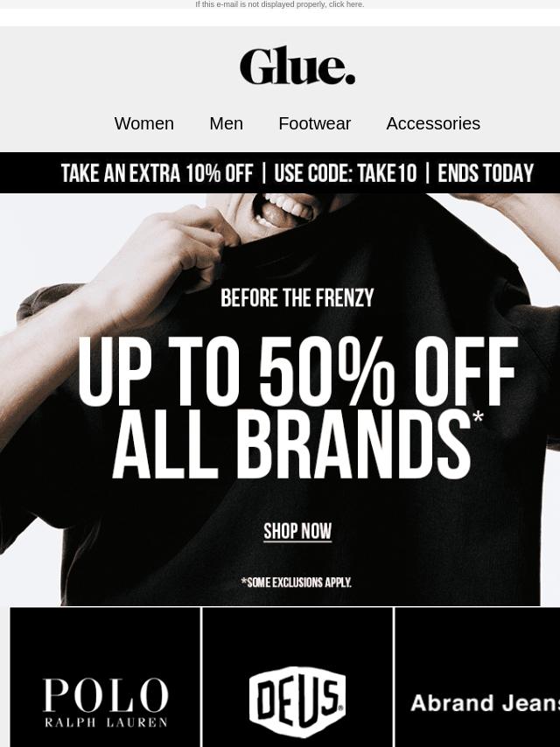This screenshot has width=560, height=747.
Task: Click the model's laughing mouth in hero image
Action: [x=281, y=210]
